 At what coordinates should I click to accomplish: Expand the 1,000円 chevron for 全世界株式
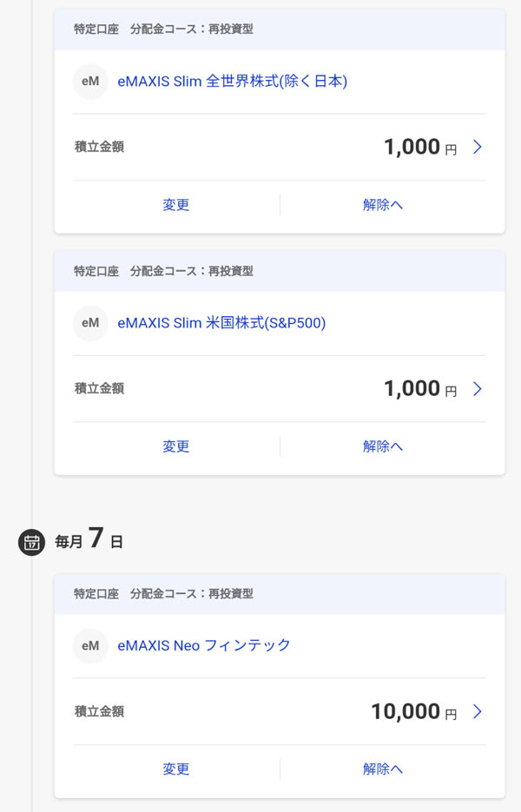477,148
